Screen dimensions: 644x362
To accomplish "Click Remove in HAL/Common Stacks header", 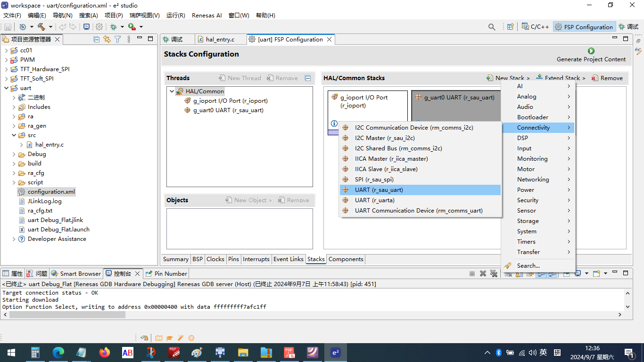I will tap(607, 78).
